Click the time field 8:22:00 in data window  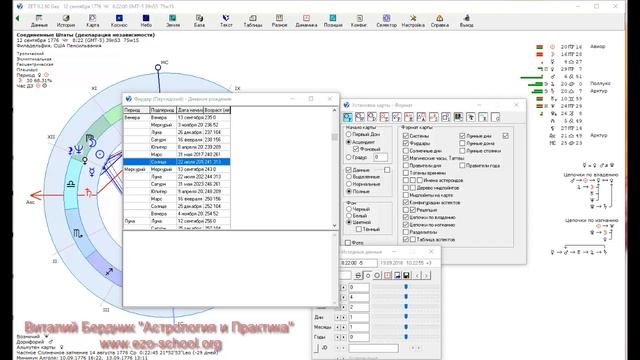[x=358, y=263]
